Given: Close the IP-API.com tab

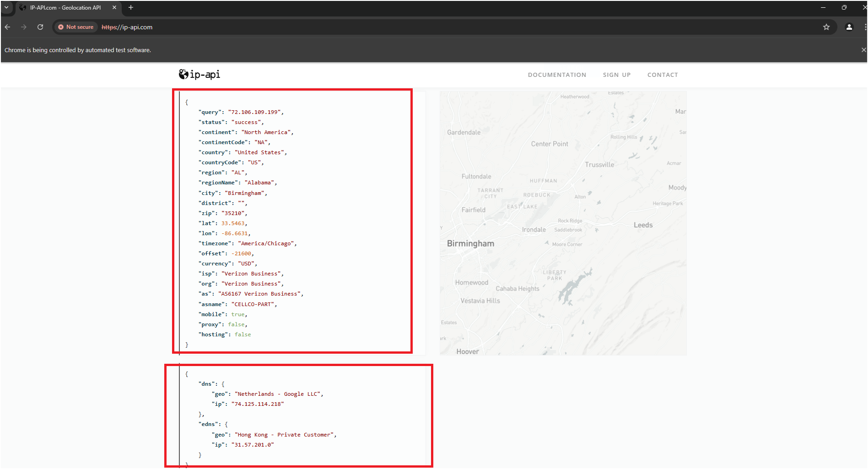Looking at the screenshot, I should pyautogui.click(x=114, y=7).
